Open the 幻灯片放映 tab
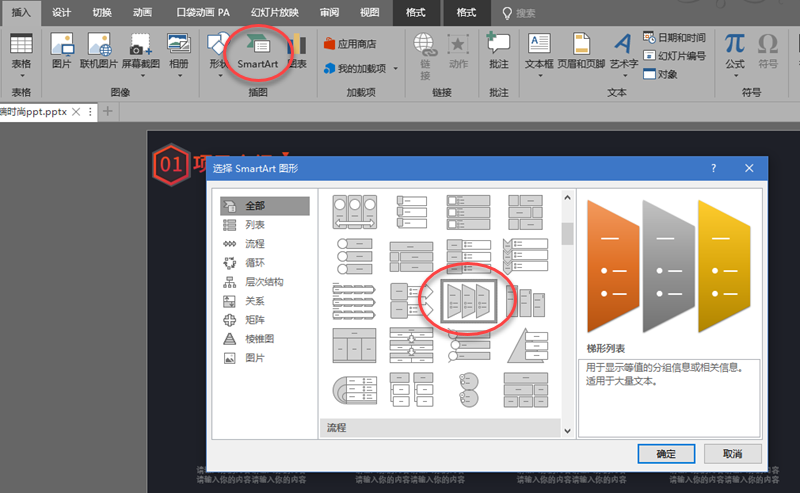The image size is (800, 493). tap(274, 13)
